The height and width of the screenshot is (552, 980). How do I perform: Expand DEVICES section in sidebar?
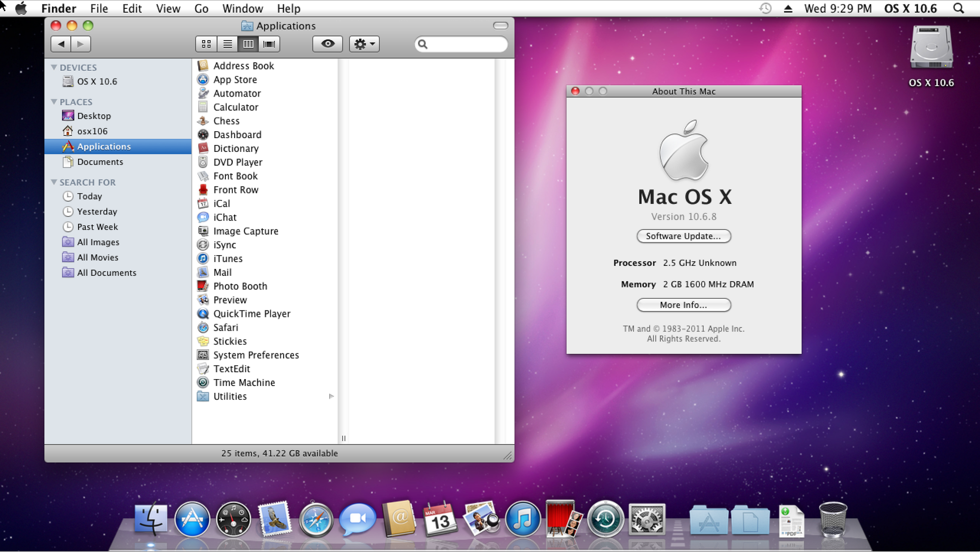(54, 67)
